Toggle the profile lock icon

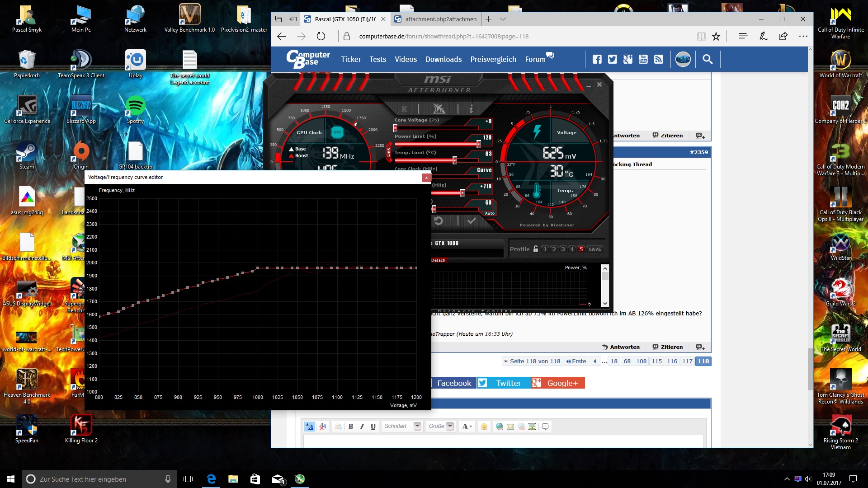tap(536, 249)
